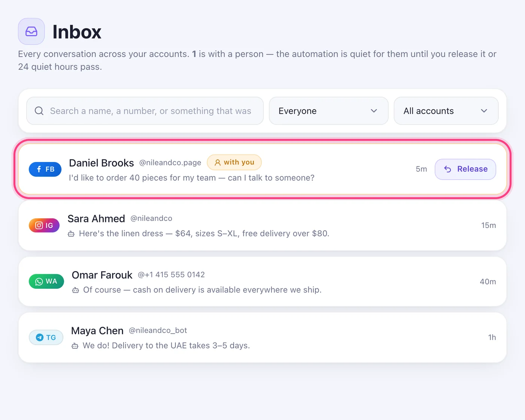The image size is (525, 420).
Task: Click the message about ordering 40 pieces
Action: click(192, 178)
